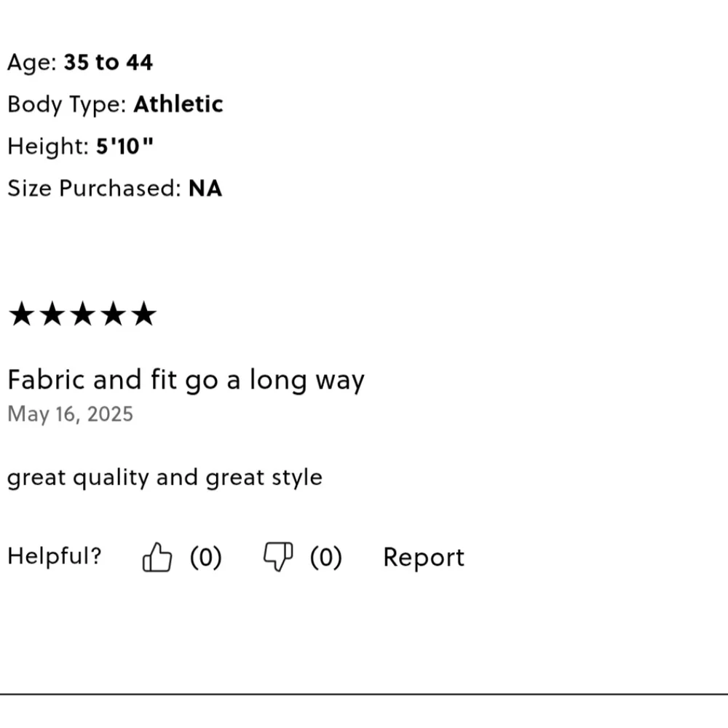Image resolution: width=728 pixels, height=728 pixels.
Task: Click thumbs up count (0)
Action: point(206,557)
